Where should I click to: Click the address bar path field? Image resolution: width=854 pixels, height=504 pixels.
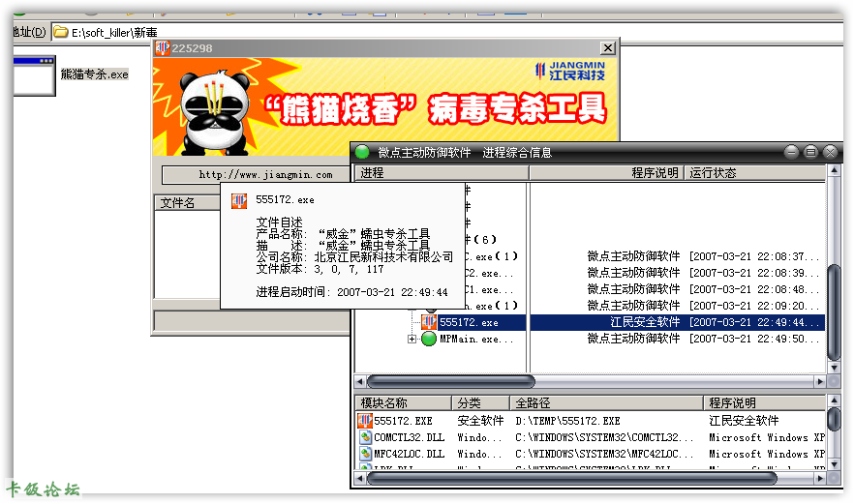(446, 32)
